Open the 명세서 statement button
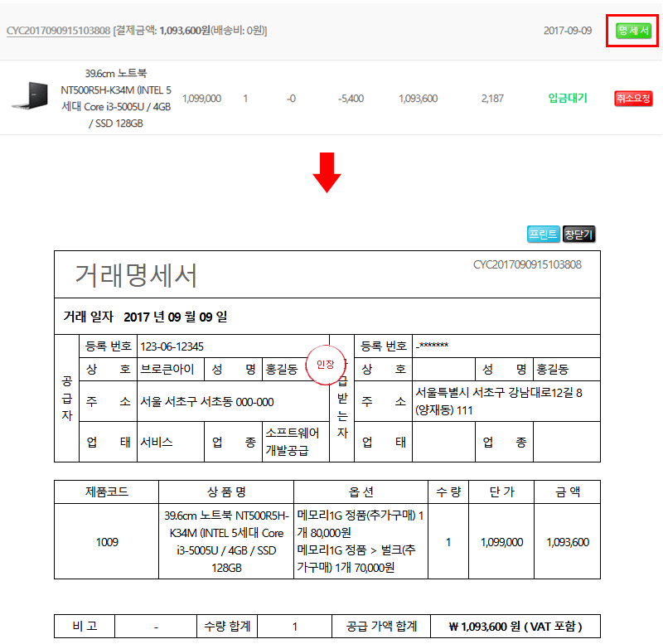 point(633,31)
